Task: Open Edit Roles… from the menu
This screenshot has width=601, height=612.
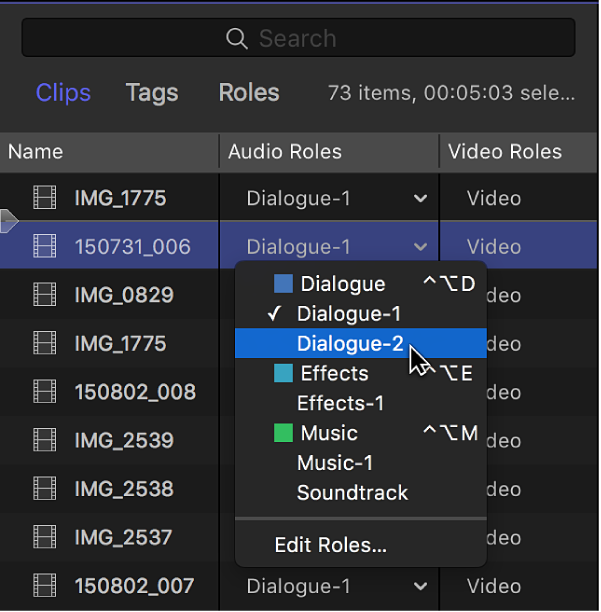Action: point(330,545)
